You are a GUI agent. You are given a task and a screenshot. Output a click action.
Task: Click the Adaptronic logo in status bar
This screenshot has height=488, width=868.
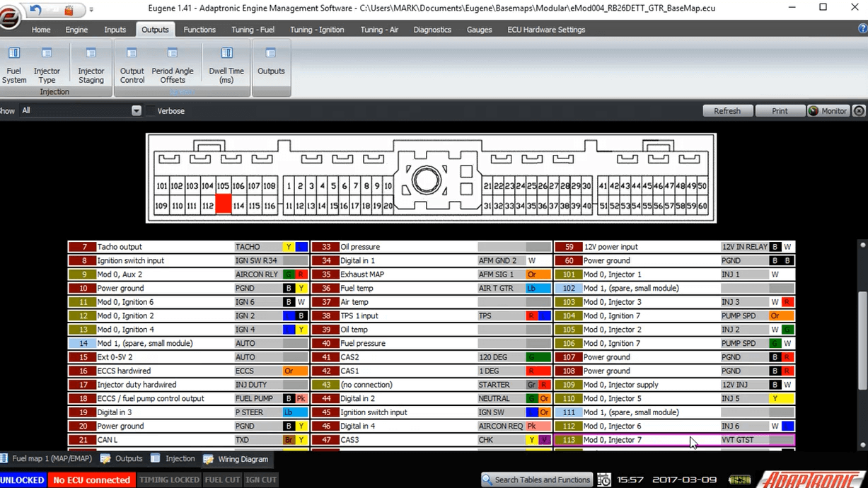[813, 479]
